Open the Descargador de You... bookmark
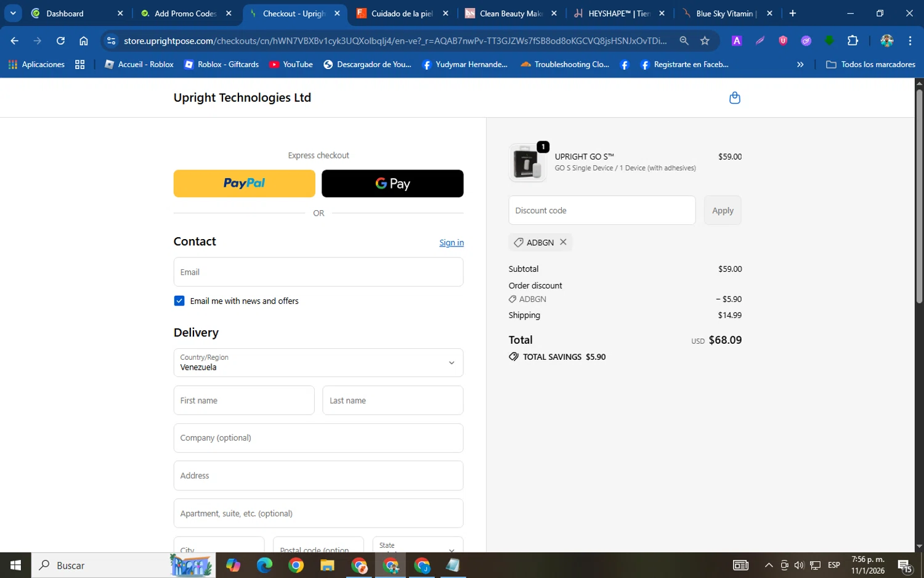Screen dimensions: 924x578 (367, 64)
